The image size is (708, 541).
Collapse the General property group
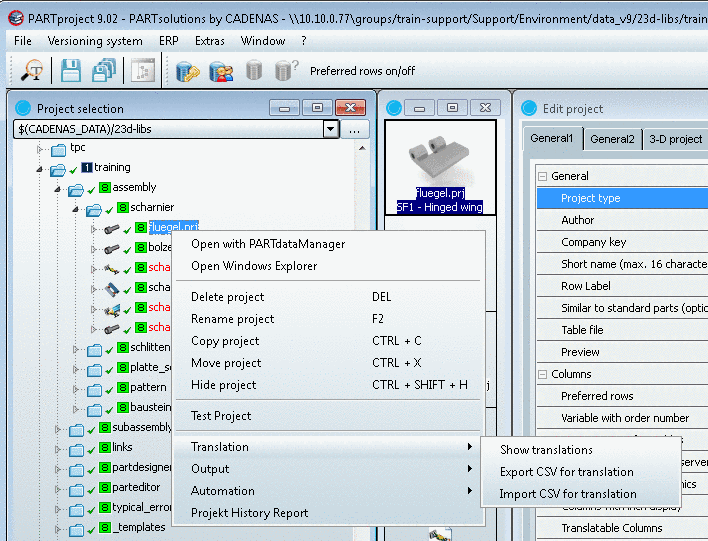543,176
